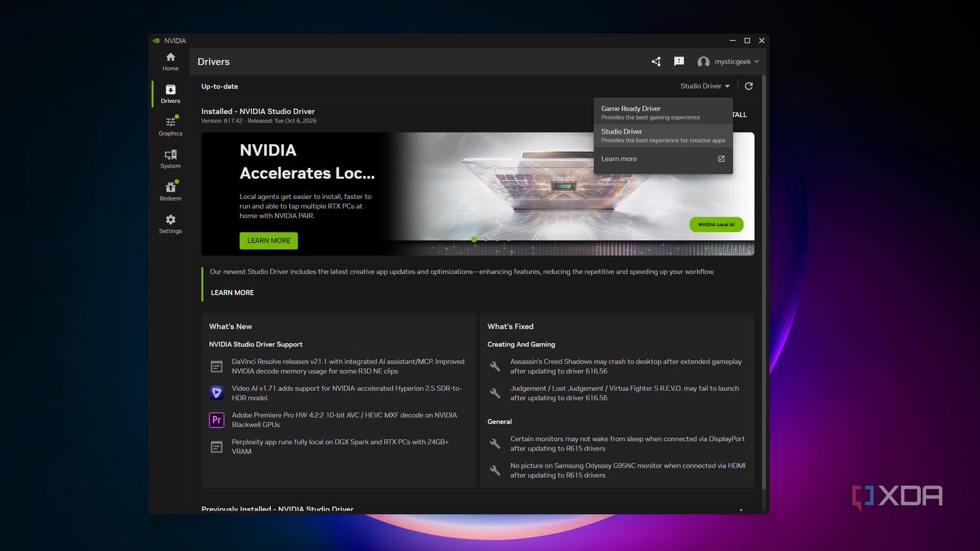Expand the Studio Driver type dropdown
980x551 pixels.
point(705,86)
